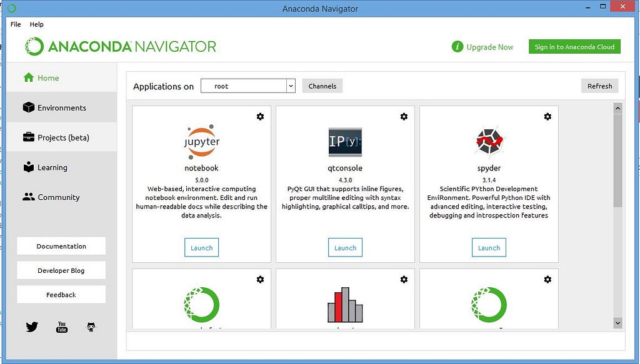Image resolution: width=640 pixels, height=364 pixels.
Task: Click gear icon on bottom-right application card
Action: pos(547,279)
